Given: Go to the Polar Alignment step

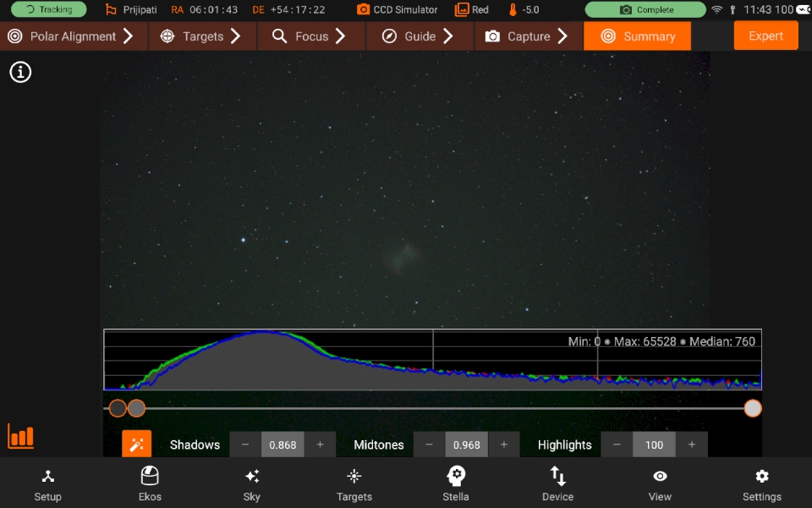Looking at the screenshot, I should [x=74, y=36].
